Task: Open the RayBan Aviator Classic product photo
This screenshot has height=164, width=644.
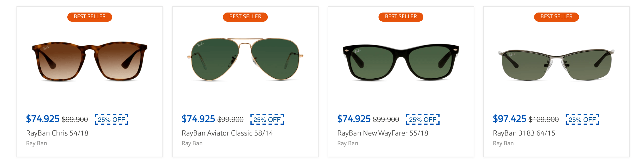Action: coord(245,59)
